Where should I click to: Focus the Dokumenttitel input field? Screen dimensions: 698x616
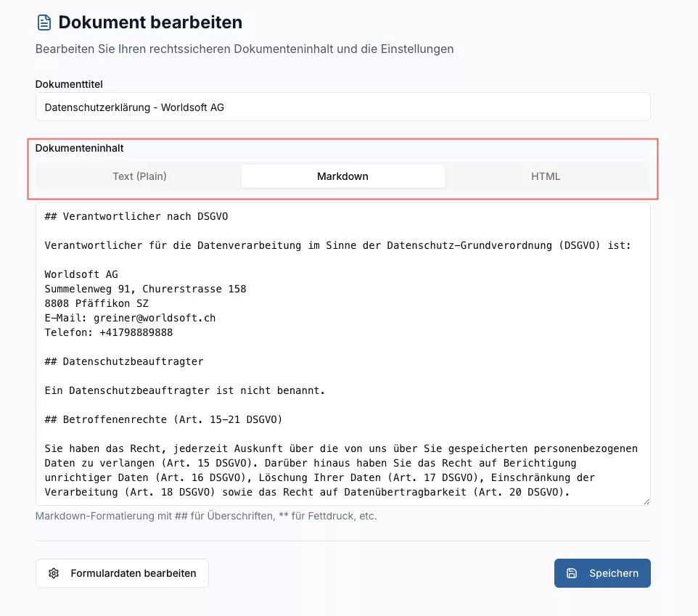click(x=342, y=107)
